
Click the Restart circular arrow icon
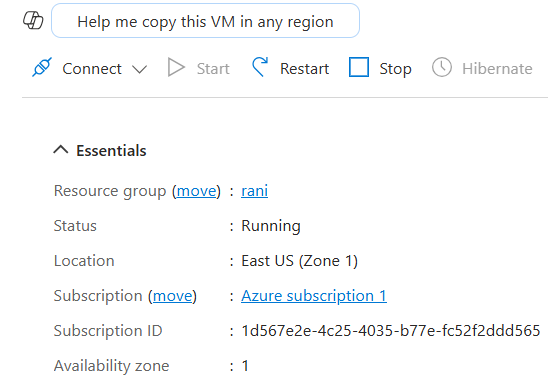[x=260, y=67]
